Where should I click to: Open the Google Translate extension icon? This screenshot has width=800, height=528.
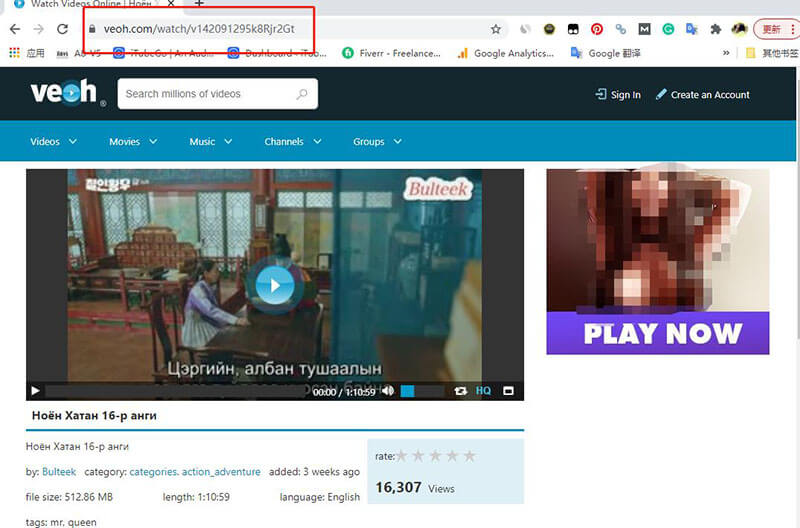(691, 29)
